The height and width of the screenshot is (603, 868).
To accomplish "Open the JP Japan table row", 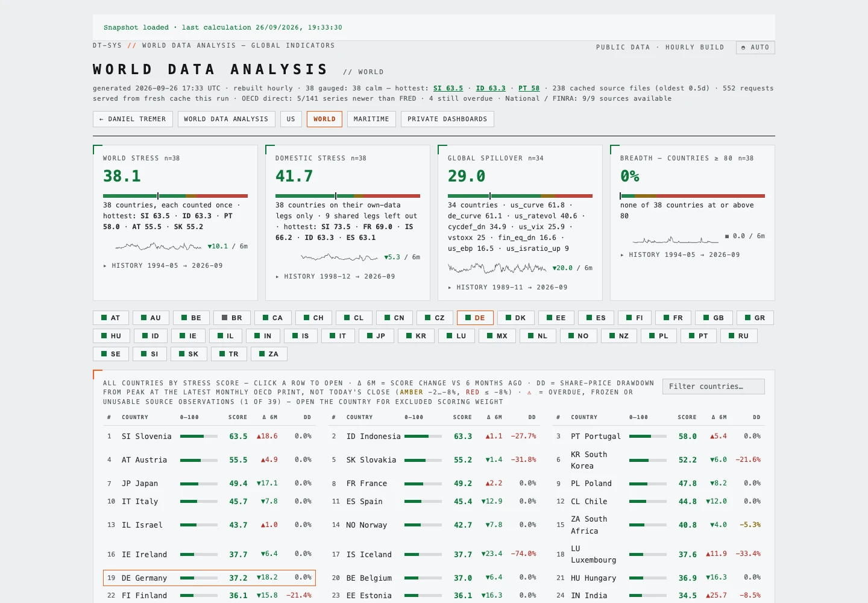I will coord(209,483).
